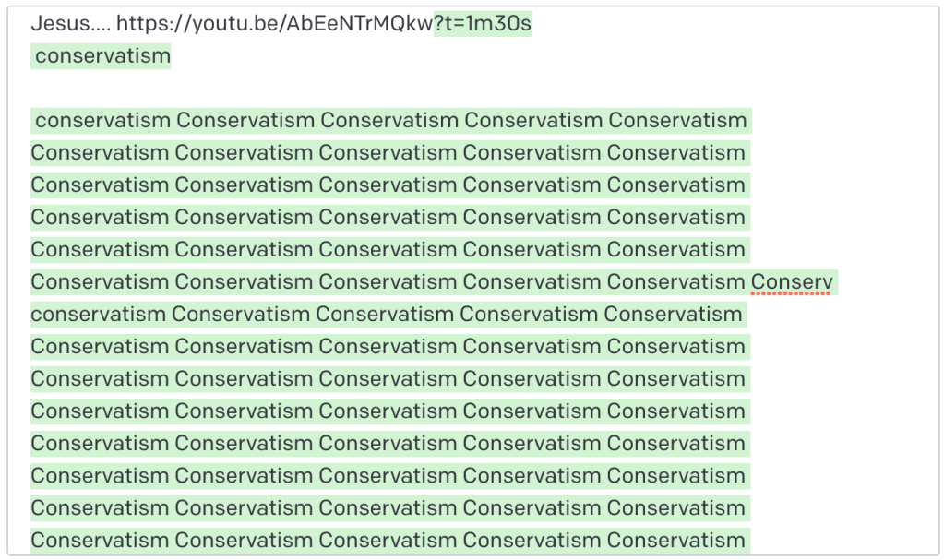
Task: Click the second word of the bottom visible line
Action: [244, 540]
